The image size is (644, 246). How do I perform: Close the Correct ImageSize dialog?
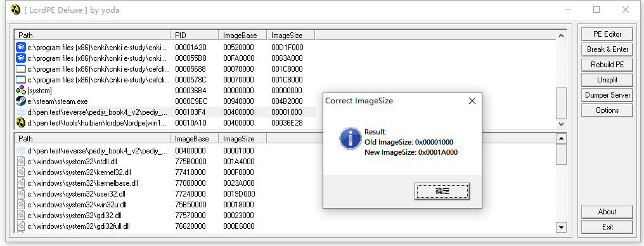472,101
